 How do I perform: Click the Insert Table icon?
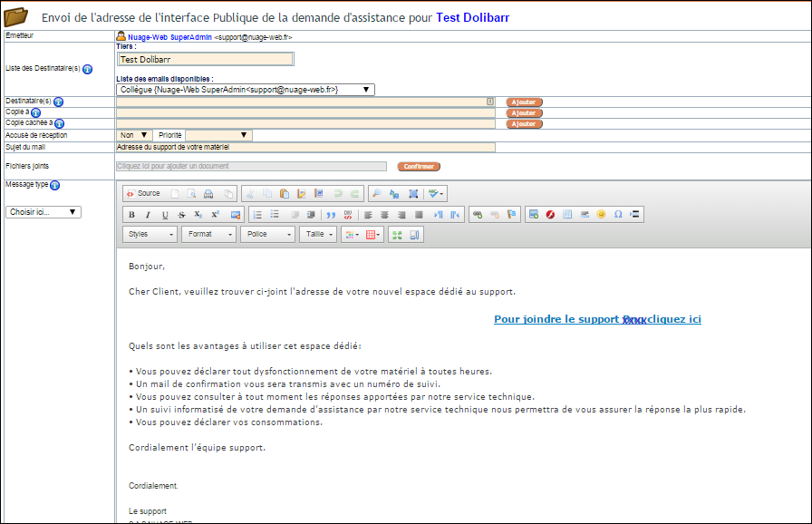[x=567, y=214]
